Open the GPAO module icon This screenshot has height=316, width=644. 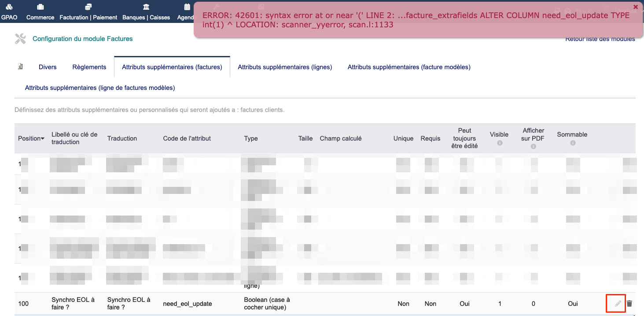click(x=9, y=7)
